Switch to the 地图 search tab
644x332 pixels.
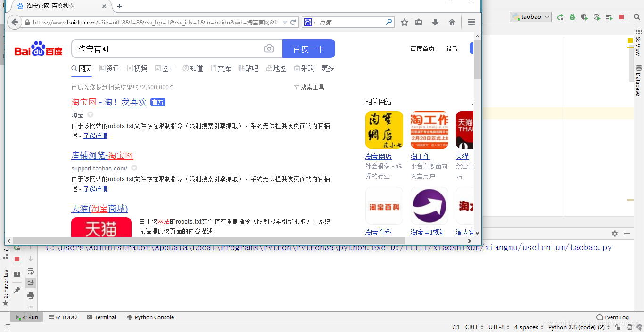click(276, 68)
